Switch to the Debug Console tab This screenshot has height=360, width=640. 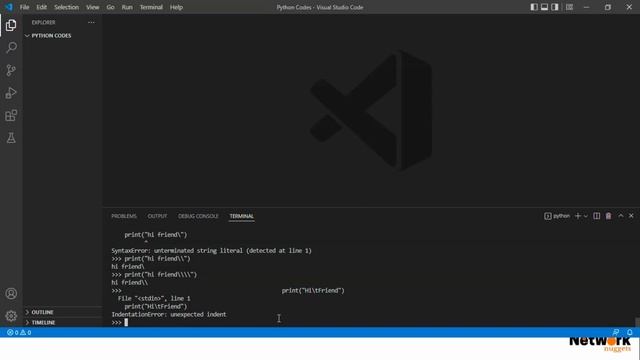[x=198, y=216]
